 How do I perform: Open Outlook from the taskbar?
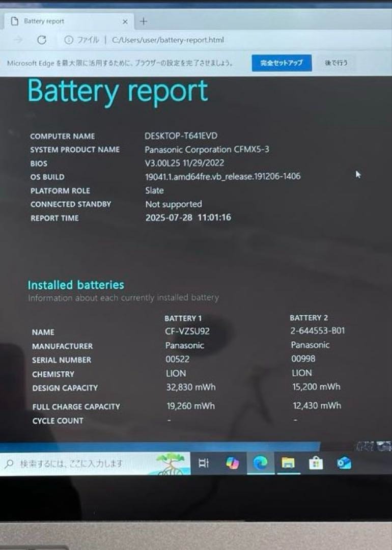pos(344,463)
